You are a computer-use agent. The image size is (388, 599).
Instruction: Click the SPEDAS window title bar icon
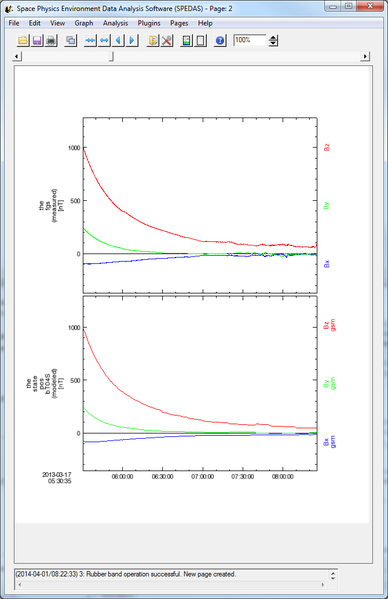[x=9, y=8]
